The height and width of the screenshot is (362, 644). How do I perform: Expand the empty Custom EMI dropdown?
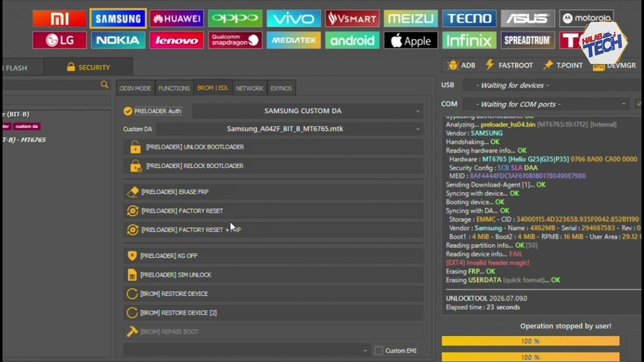tap(246, 350)
